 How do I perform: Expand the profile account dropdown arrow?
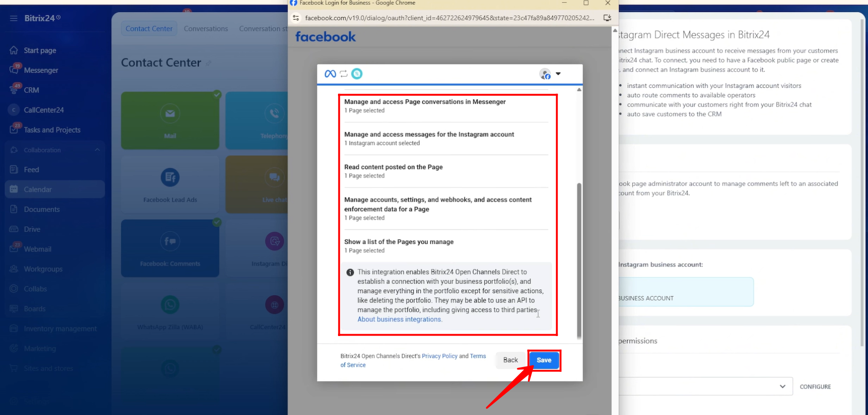tap(558, 74)
